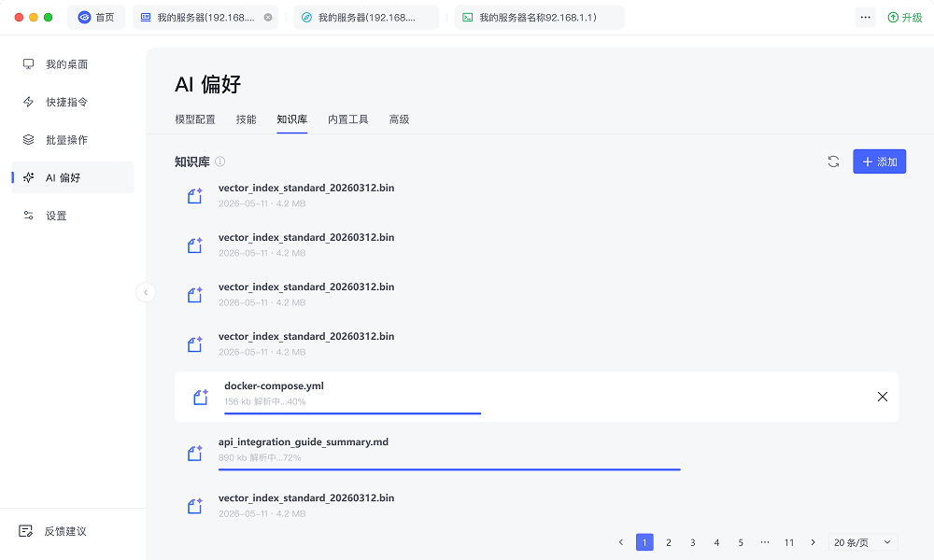This screenshot has height=560, width=934.
Task: Click the docker-compose.yml progress bar
Action: tap(353, 413)
